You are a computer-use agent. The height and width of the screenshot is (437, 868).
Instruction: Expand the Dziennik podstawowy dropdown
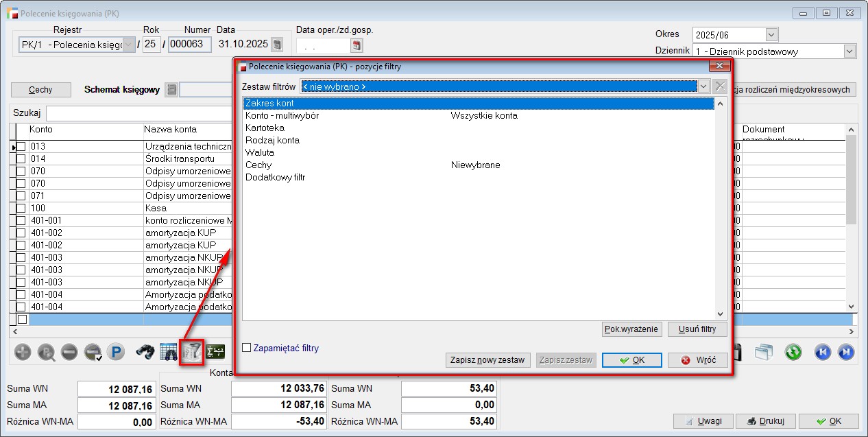(849, 51)
